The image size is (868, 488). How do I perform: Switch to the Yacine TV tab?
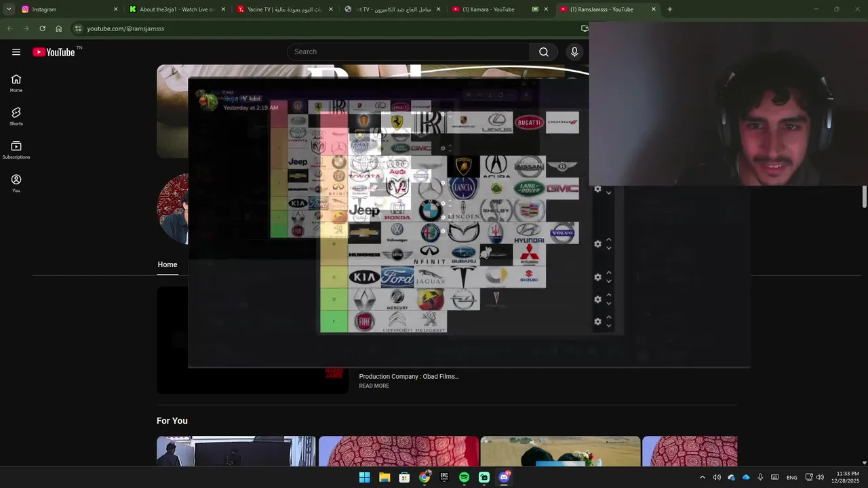coord(284,9)
